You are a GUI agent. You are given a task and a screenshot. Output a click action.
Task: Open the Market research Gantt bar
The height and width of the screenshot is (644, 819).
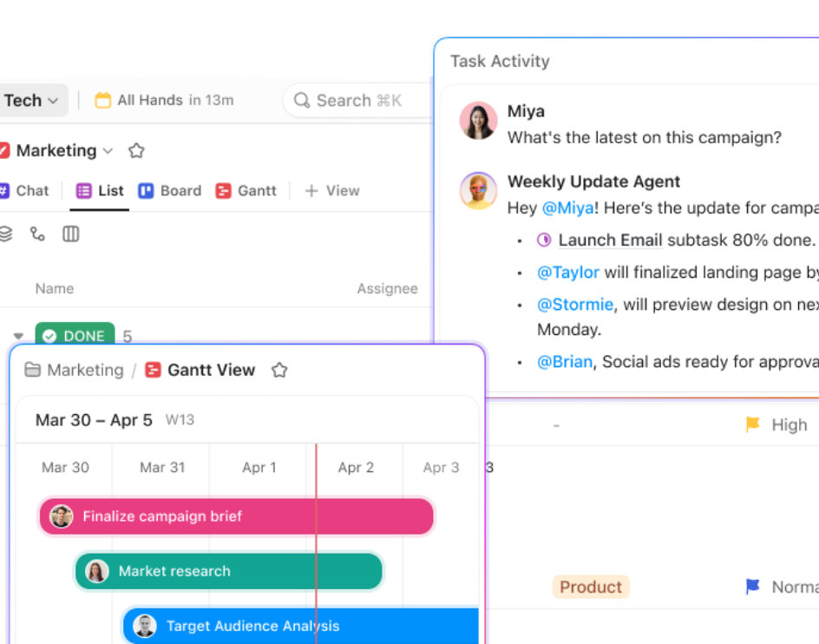[x=229, y=571]
